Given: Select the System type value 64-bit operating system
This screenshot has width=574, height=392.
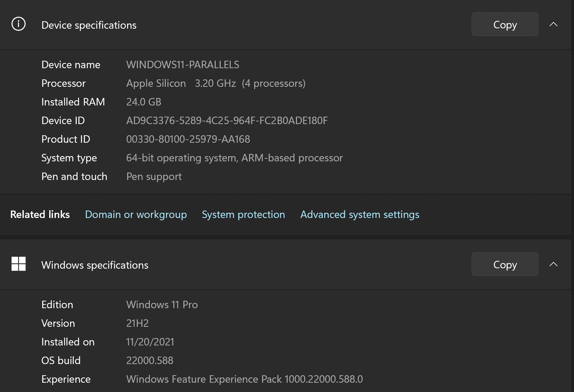Looking at the screenshot, I should click(234, 158).
